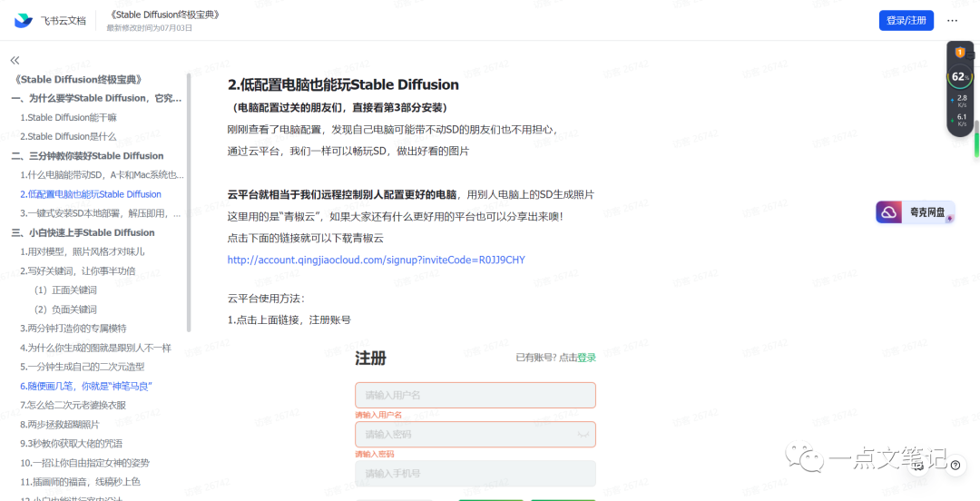Click the orange shield security icon
Image resolution: width=980 pixels, height=501 pixels.
(960, 53)
